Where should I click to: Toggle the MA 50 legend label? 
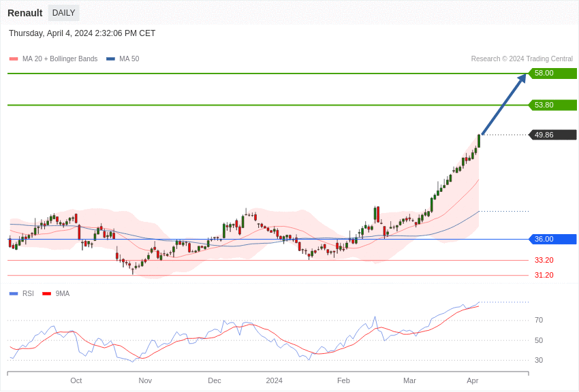coord(129,59)
